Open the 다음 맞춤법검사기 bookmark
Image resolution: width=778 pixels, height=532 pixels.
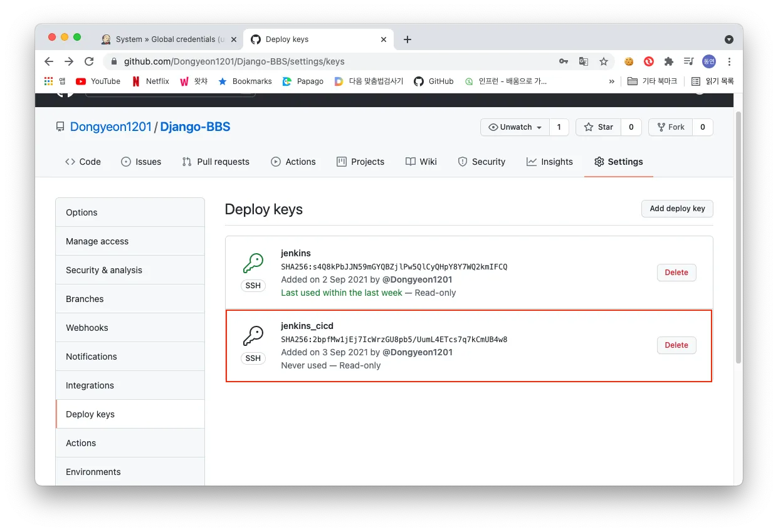pos(369,81)
